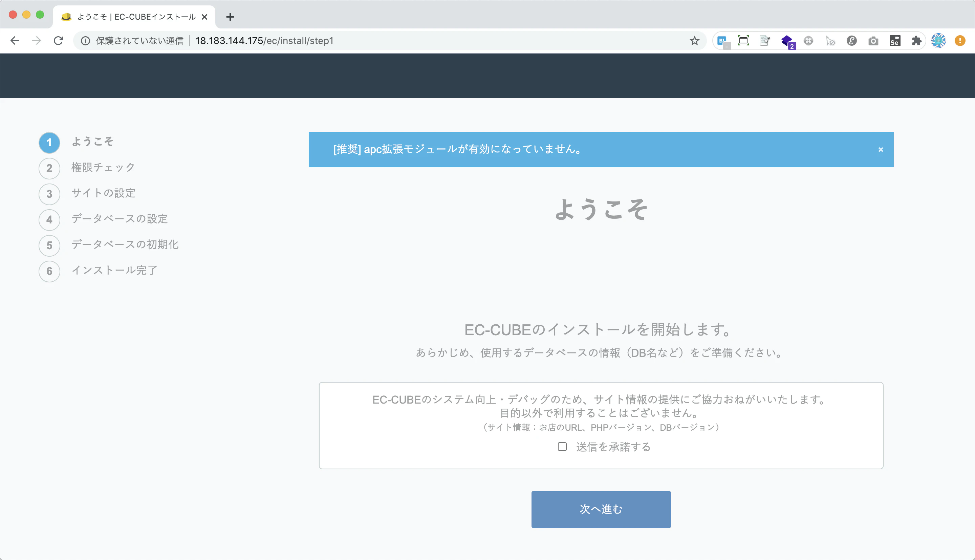Reload the install page
This screenshot has width=975, height=560.
tap(59, 40)
